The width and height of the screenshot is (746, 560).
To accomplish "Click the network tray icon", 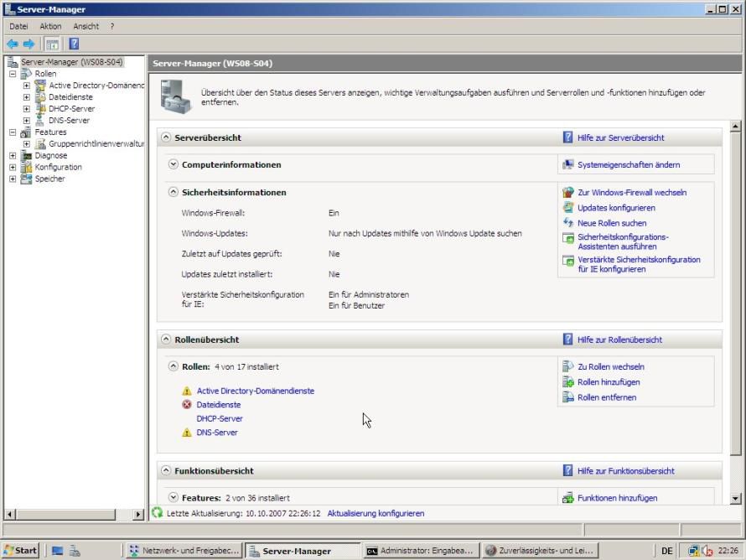I will pyautogui.click(x=694, y=551).
